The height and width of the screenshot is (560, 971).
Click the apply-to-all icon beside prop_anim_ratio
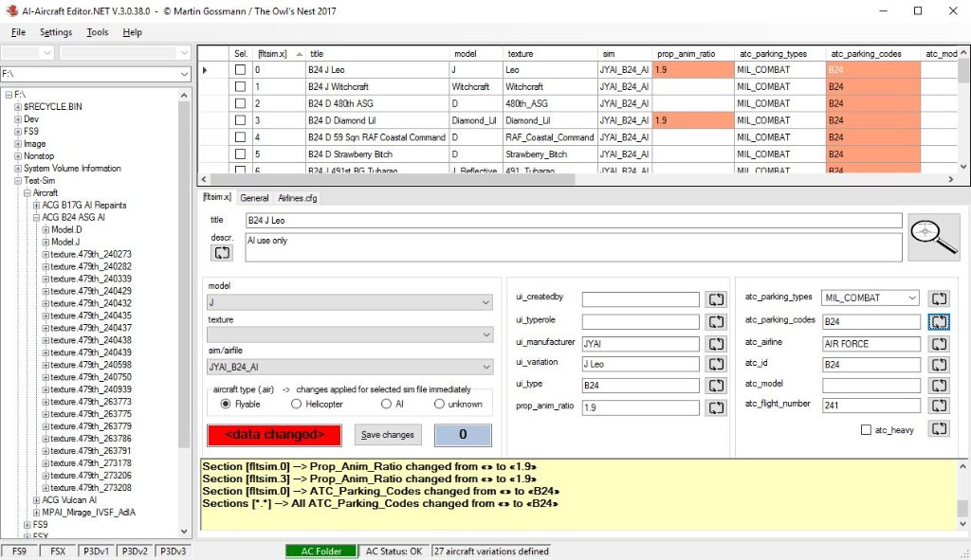coord(716,407)
